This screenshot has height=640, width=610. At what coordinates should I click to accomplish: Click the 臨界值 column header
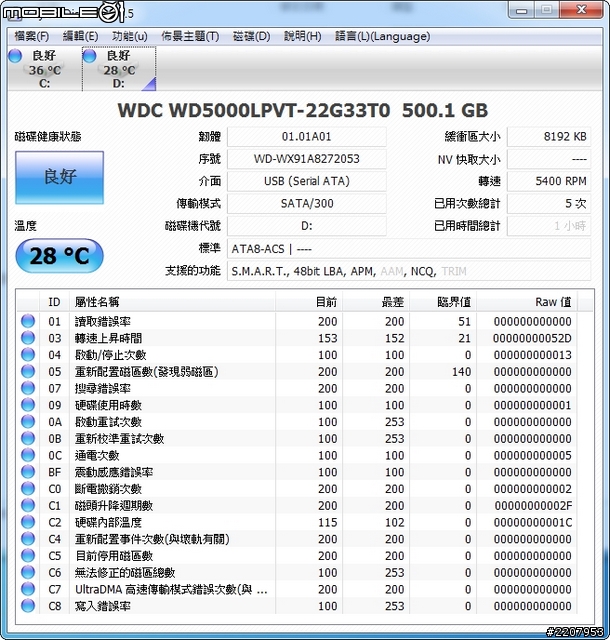pyautogui.click(x=443, y=302)
